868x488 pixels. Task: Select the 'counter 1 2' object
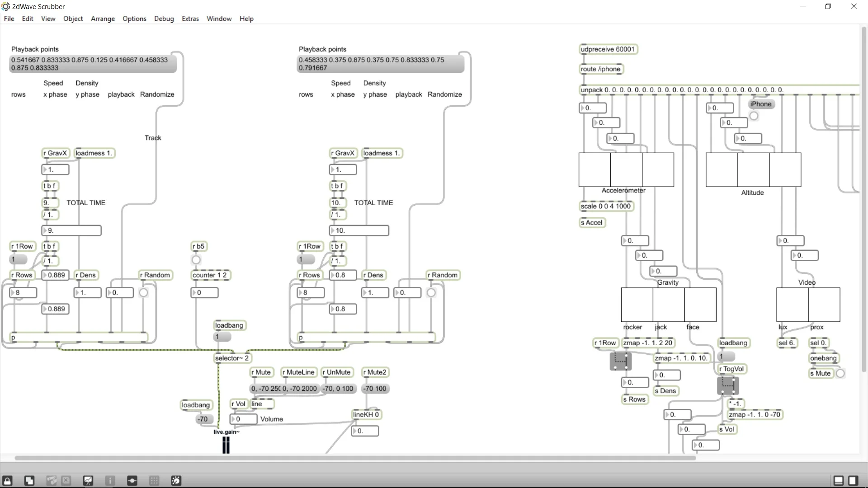[x=210, y=275]
